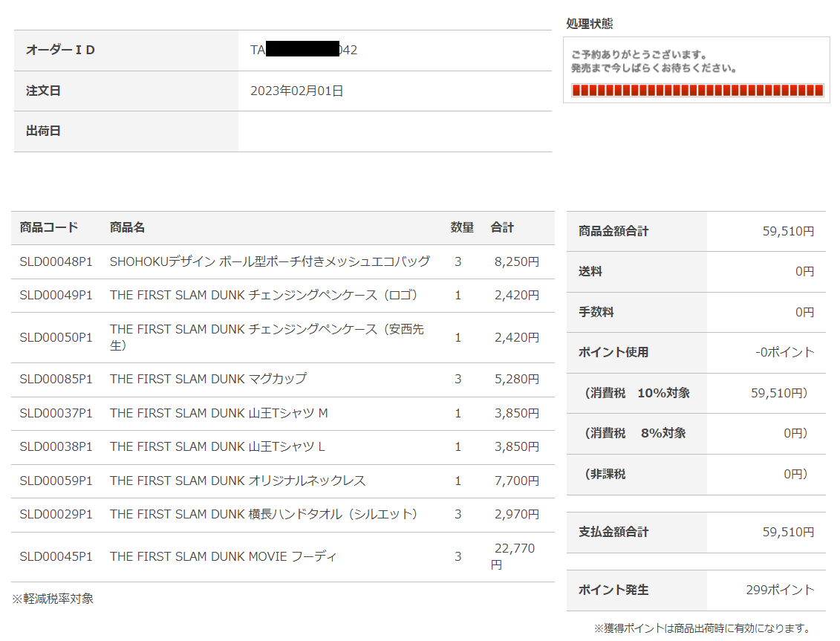Viewport: 840px width, 641px height.
Task: Click the ※軽減税率対象 note
Action: click(x=53, y=599)
